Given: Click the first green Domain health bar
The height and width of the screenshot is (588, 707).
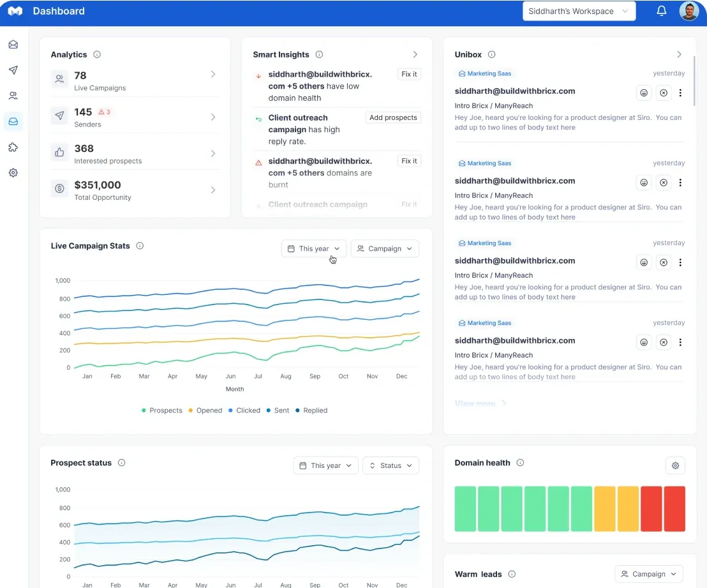Looking at the screenshot, I should [x=465, y=509].
